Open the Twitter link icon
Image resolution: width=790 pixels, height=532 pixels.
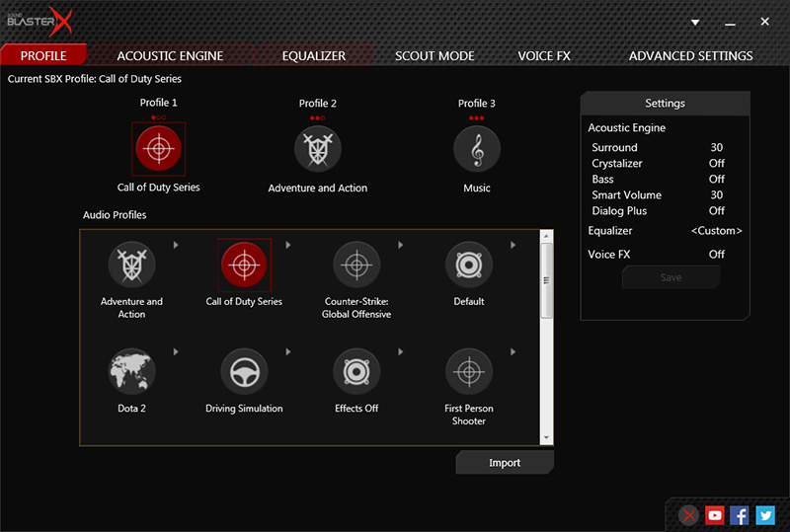click(x=765, y=514)
